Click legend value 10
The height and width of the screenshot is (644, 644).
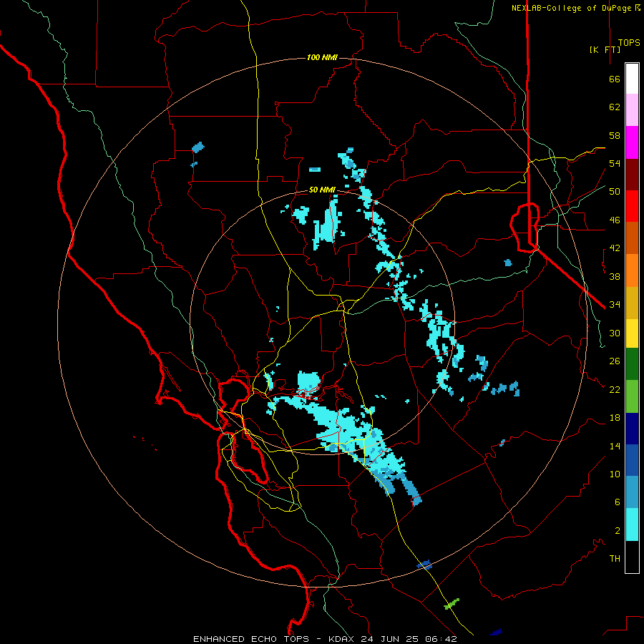(615, 474)
